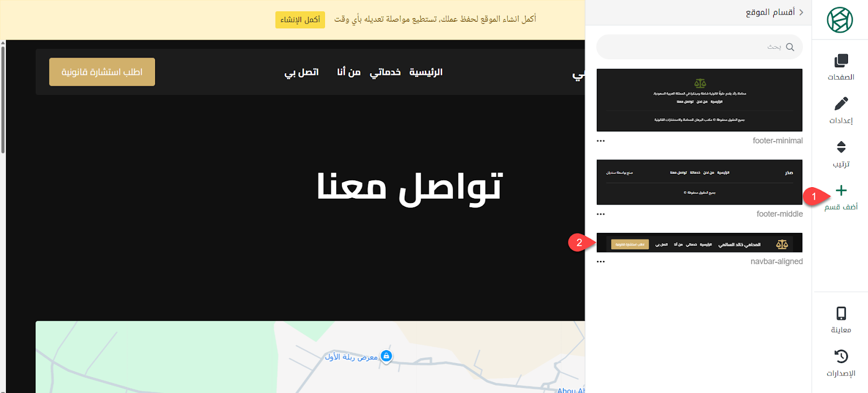868x393 pixels.
Task: Open options menu for footer-minimal
Action: click(x=601, y=141)
